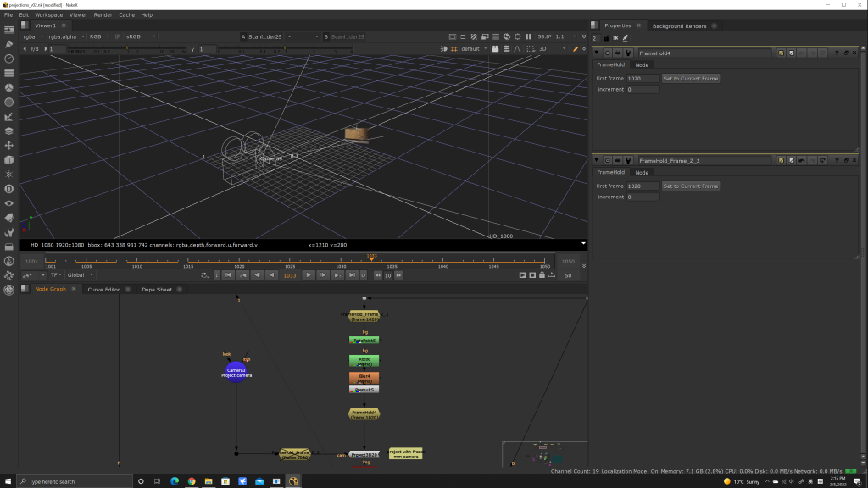Select the Camera3 Project camera node
The height and width of the screenshot is (488, 868).
(x=236, y=372)
